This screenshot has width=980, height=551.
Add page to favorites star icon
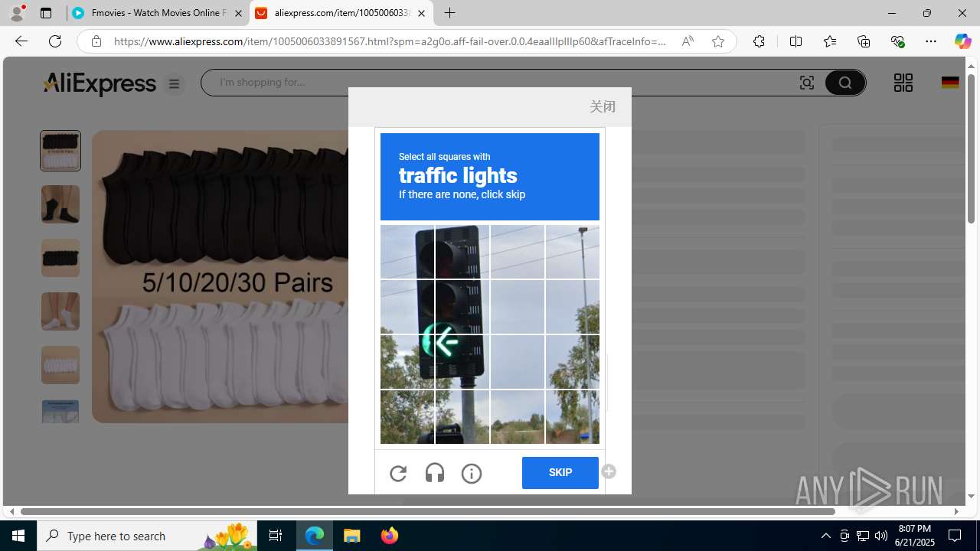coord(718,41)
